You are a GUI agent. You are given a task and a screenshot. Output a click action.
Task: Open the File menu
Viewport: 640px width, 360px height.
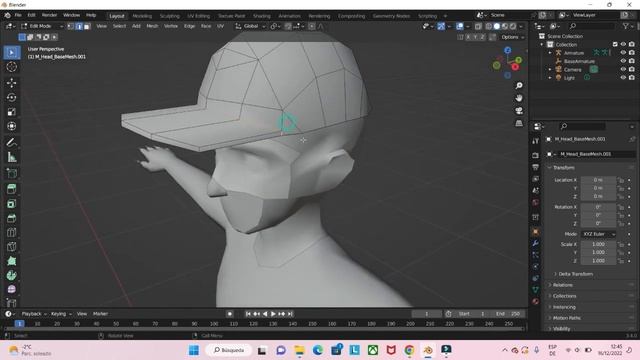(x=18, y=15)
